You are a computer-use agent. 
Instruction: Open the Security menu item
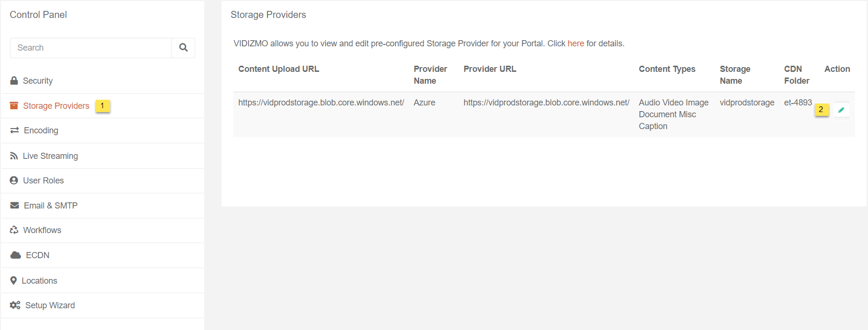38,81
